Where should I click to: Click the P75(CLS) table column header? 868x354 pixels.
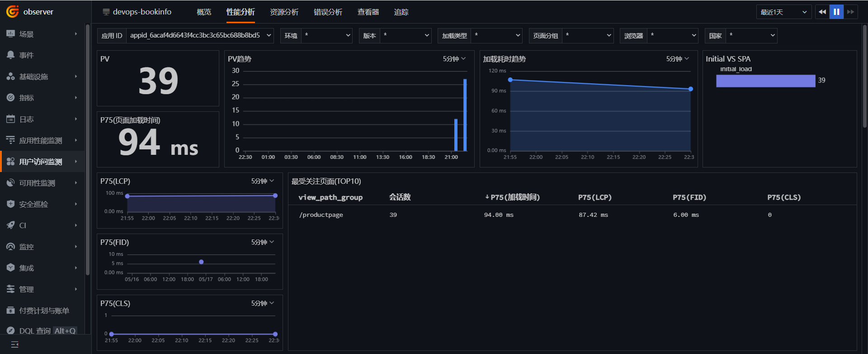(x=784, y=197)
